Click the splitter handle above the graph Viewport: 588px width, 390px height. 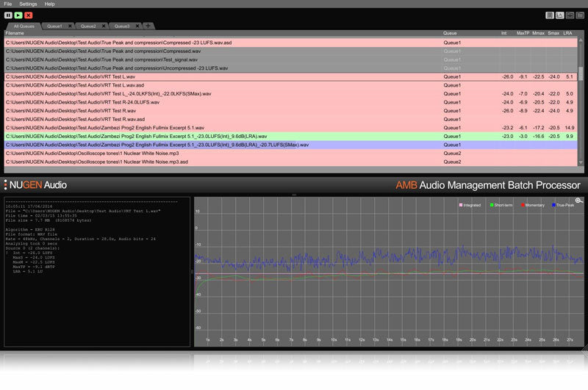[294, 195]
